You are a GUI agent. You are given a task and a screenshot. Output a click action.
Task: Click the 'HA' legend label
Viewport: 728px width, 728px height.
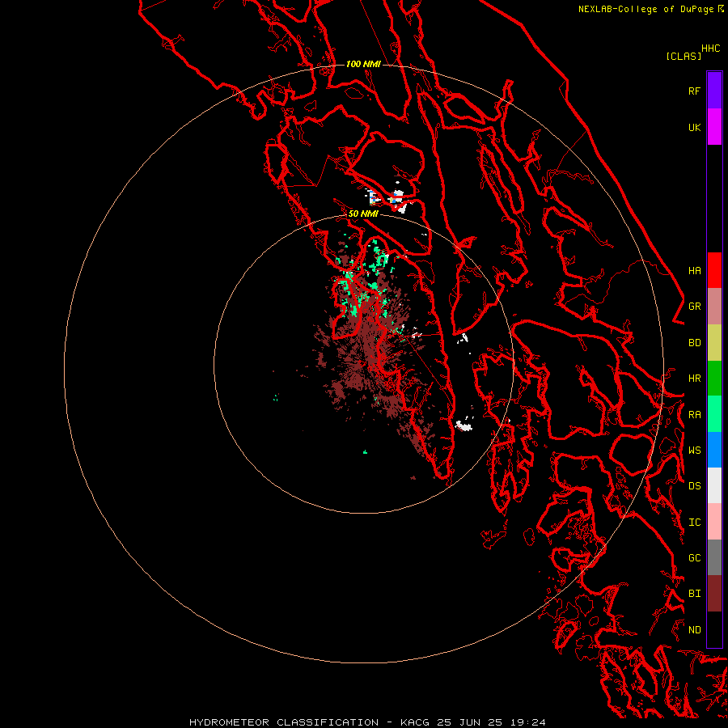point(694,270)
